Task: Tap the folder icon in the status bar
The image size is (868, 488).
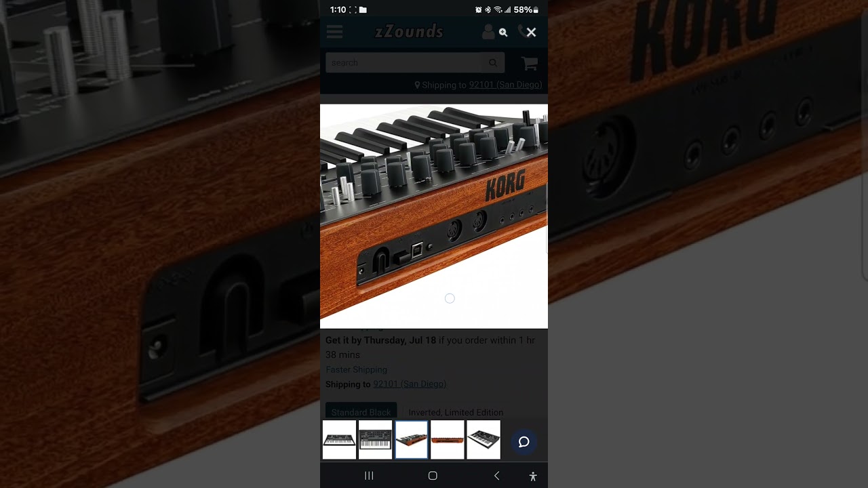Action: point(363,9)
